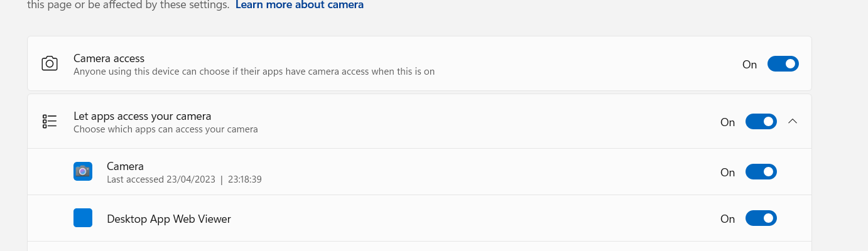Click the Let apps access your camera heading
Screen dimensions: 868x251
tap(142, 116)
